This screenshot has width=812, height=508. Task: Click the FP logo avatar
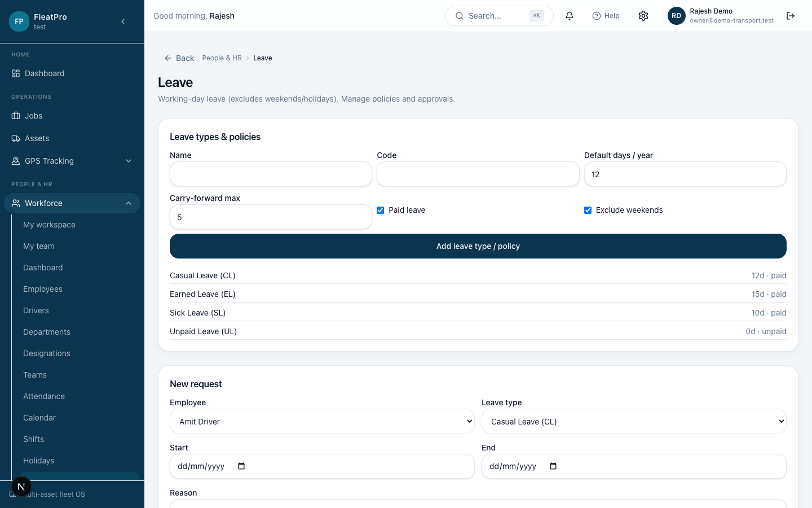point(19,21)
